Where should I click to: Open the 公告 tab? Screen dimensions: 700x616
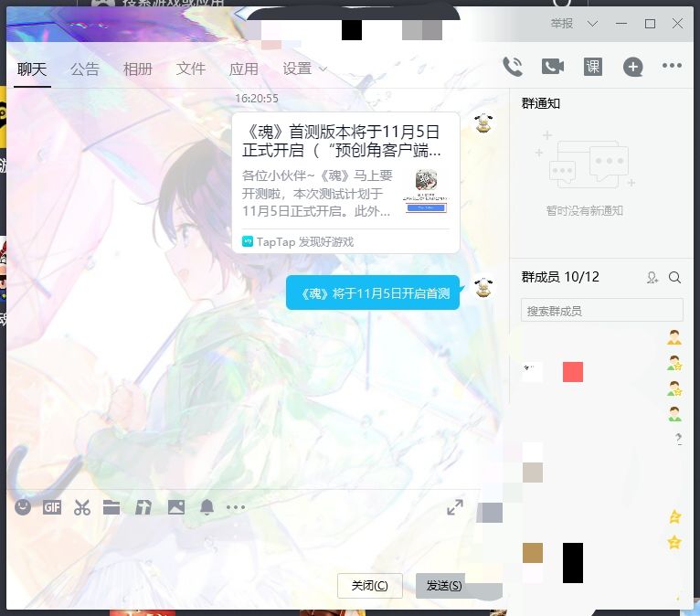(x=85, y=69)
